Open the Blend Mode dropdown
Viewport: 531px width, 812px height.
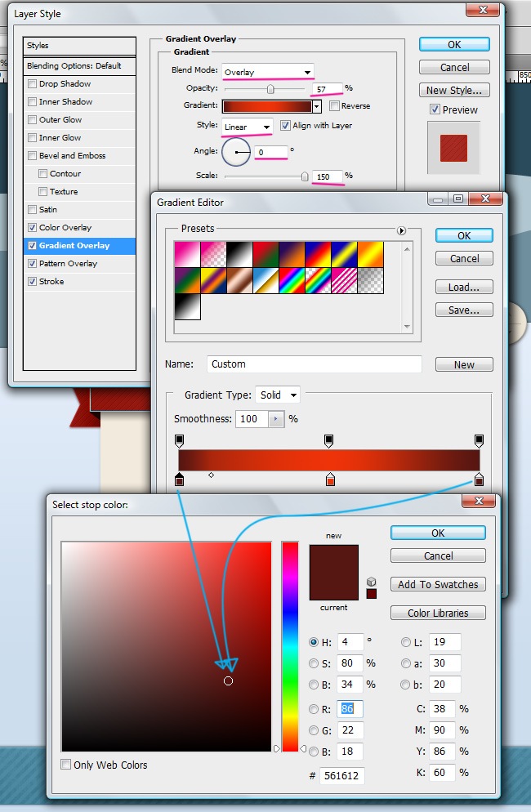[267, 72]
